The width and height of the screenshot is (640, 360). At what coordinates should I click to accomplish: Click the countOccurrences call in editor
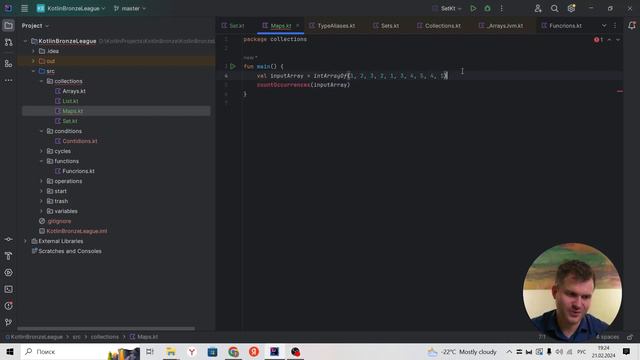pyautogui.click(x=283, y=85)
